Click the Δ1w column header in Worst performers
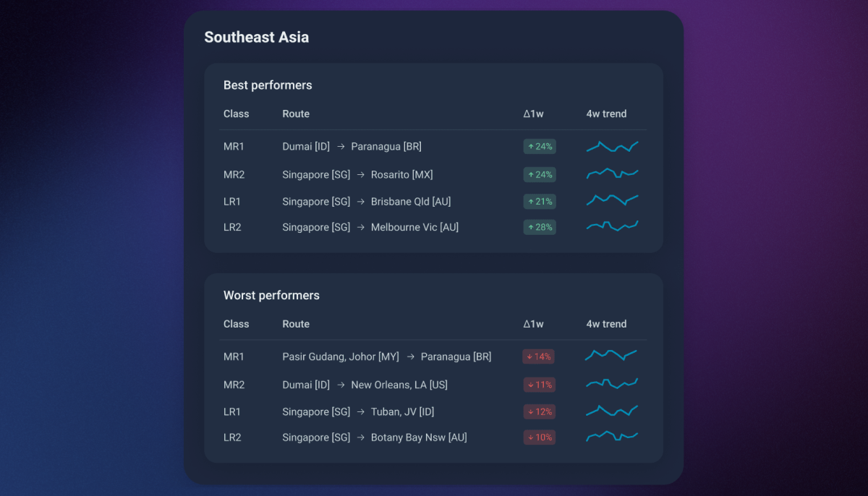The width and height of the screenshot is (868, 496). pos(533,325)
